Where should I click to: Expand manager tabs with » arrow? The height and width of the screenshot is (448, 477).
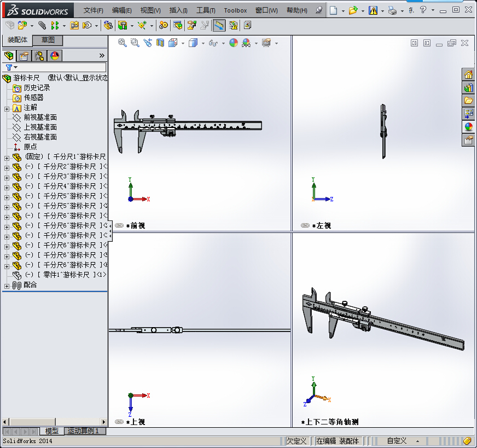[102, 55]
